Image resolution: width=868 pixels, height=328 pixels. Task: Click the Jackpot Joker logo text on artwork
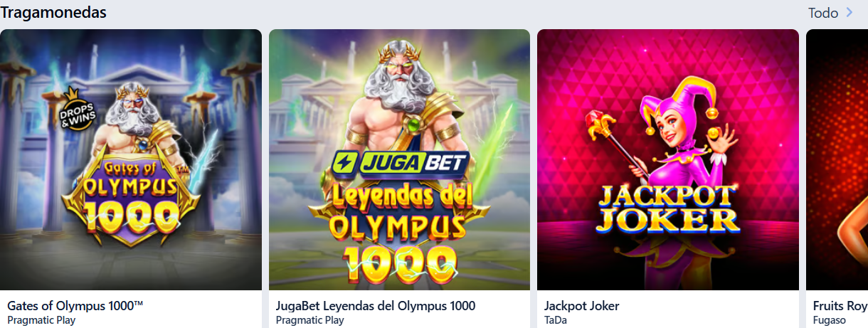[667, 209]
